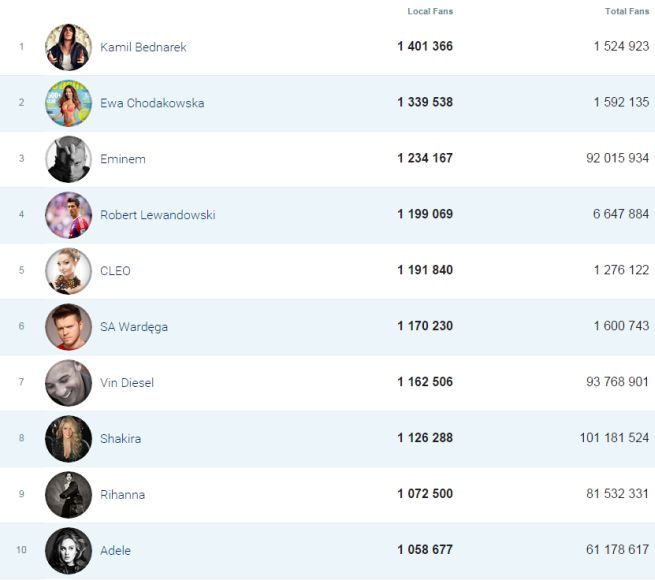Screen dimensions: 655x580
Task: Click Kamil Bednarek's profile picture
Action: [x=68, y=47]
